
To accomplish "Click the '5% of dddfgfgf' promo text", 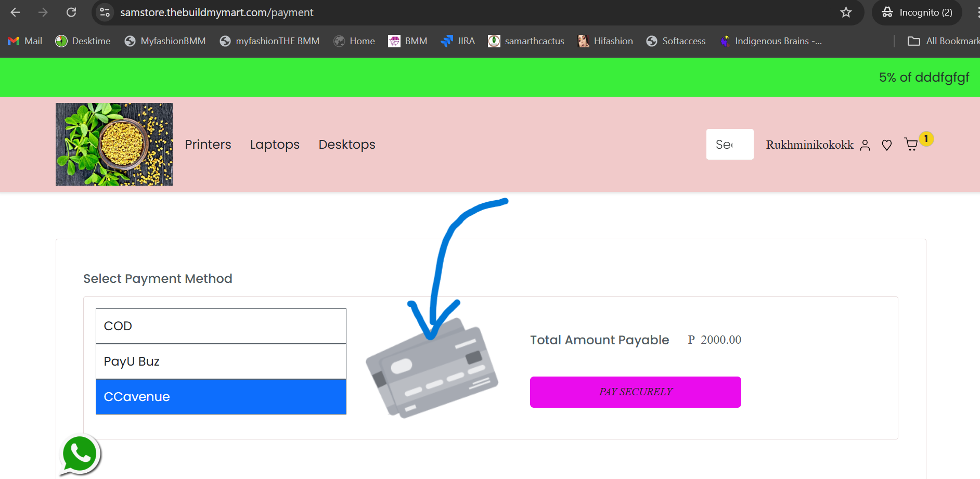I will tap(924, 77).
